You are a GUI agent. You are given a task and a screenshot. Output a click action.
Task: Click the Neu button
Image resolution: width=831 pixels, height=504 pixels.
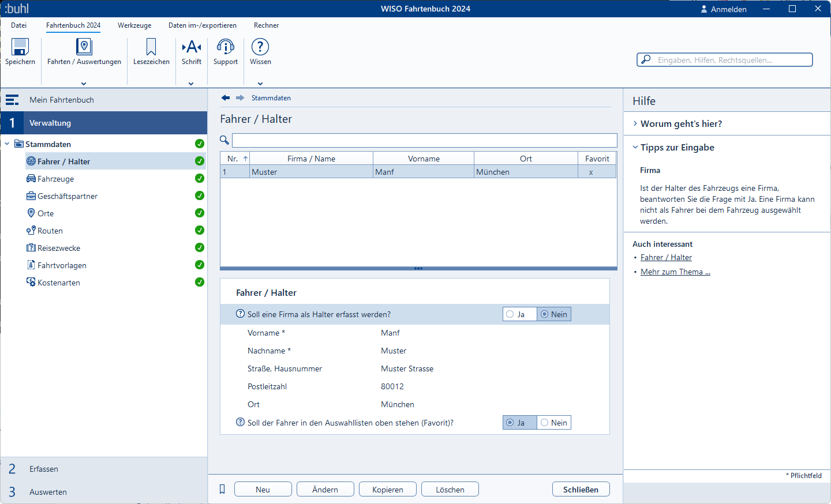263,489
